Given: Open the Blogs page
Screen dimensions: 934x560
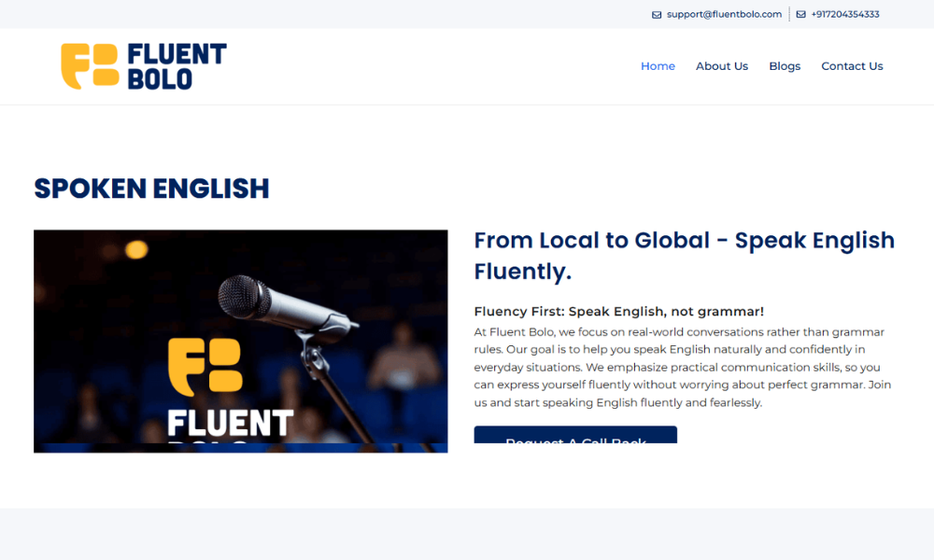Looking at the screenshot, I should click(x=785, y=66).
